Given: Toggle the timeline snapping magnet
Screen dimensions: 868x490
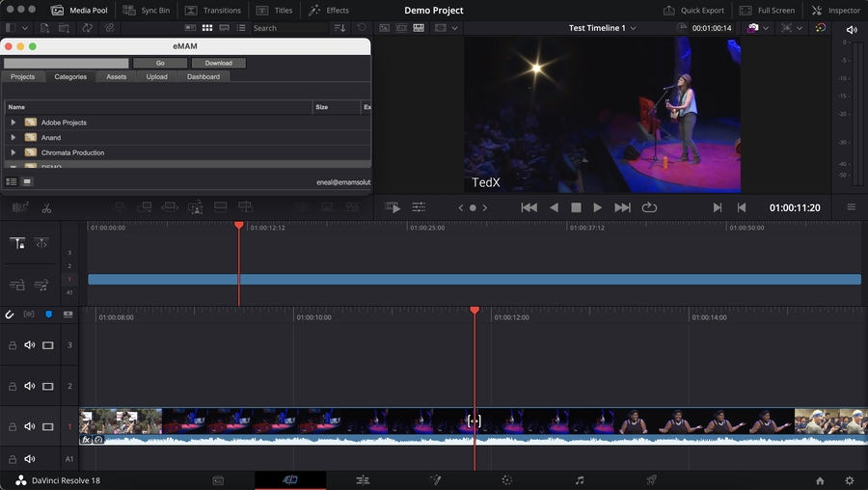Looking at the screenshot, I should click(x=10, y=314).
